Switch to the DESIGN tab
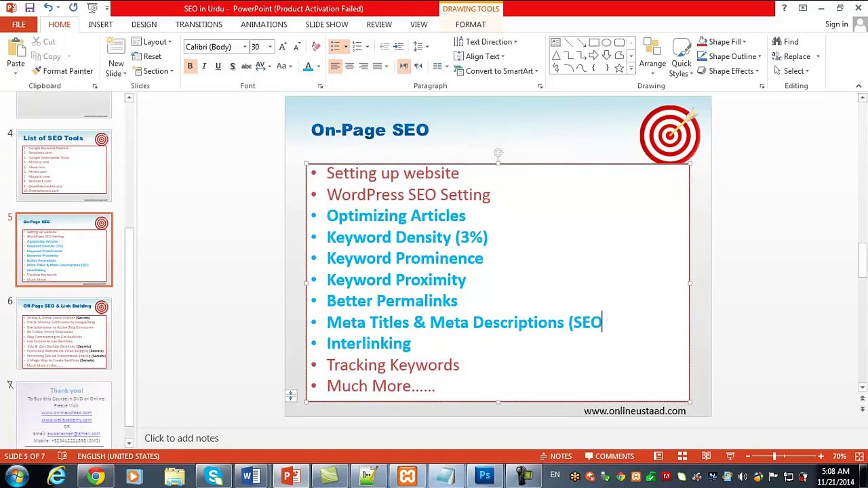Viewport: 868px width, 488px height. point(144,24)
